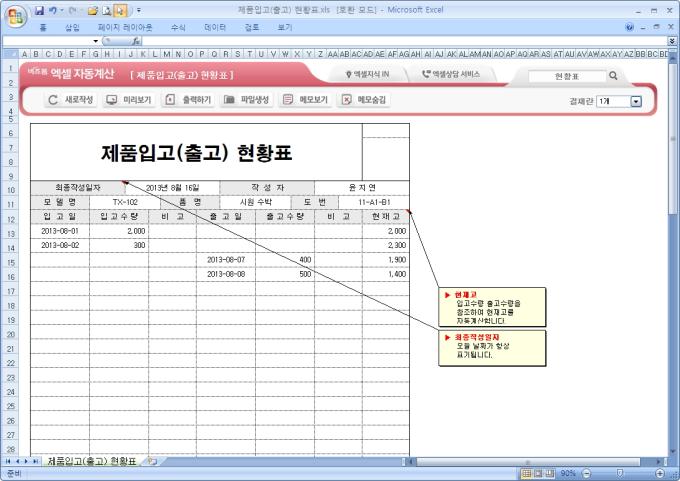Click the zoom in plus button
Screen dimensions: 680x481
(x=660, y=473)
